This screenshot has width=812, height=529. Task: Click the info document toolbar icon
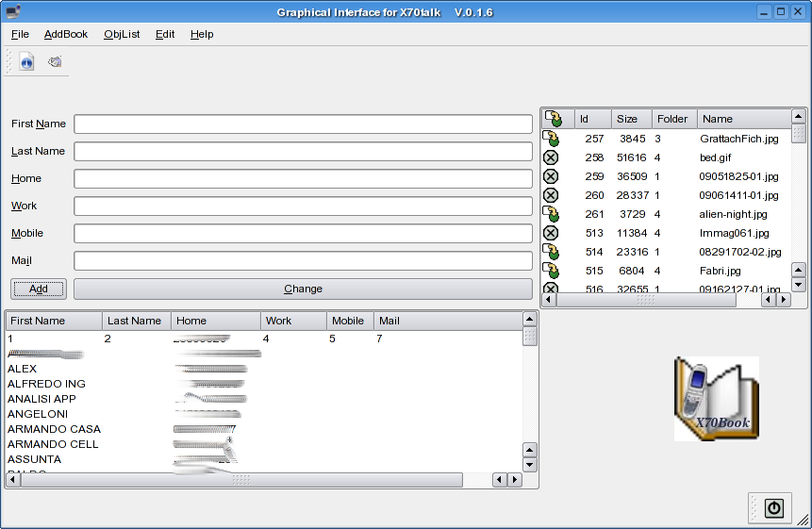click(x=27, y=62)
